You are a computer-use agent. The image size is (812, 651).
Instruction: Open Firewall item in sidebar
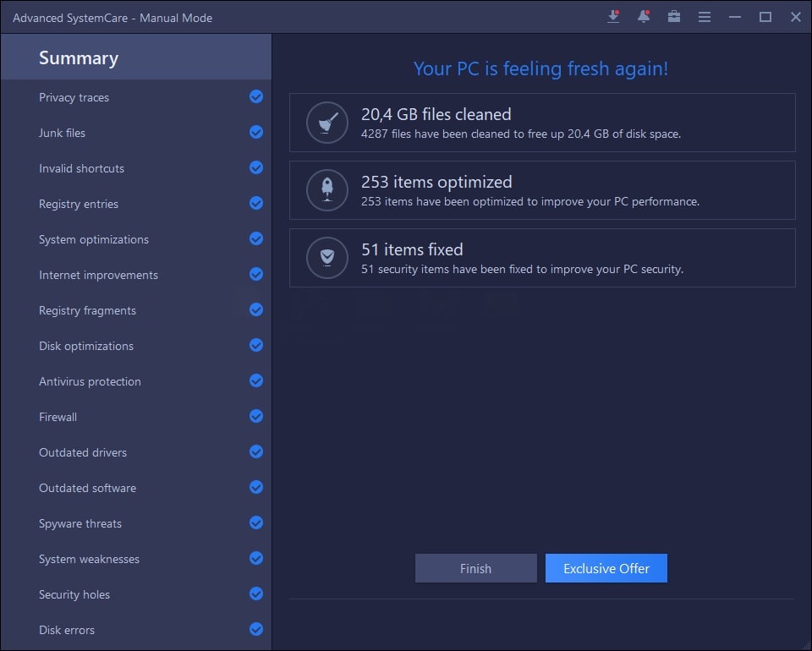click(x=136, y=417)
